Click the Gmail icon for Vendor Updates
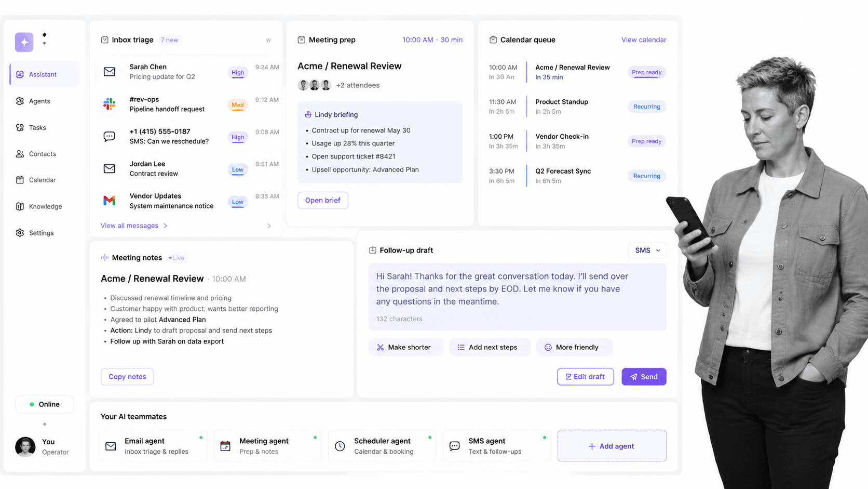This screenshot has width=868, height=489. point(109,201)
